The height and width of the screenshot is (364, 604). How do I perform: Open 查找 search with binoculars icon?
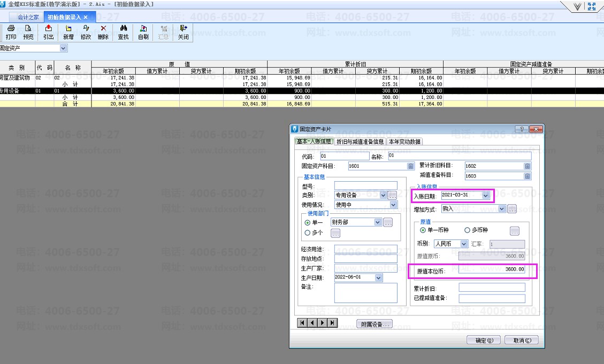[x=123, y=32]
